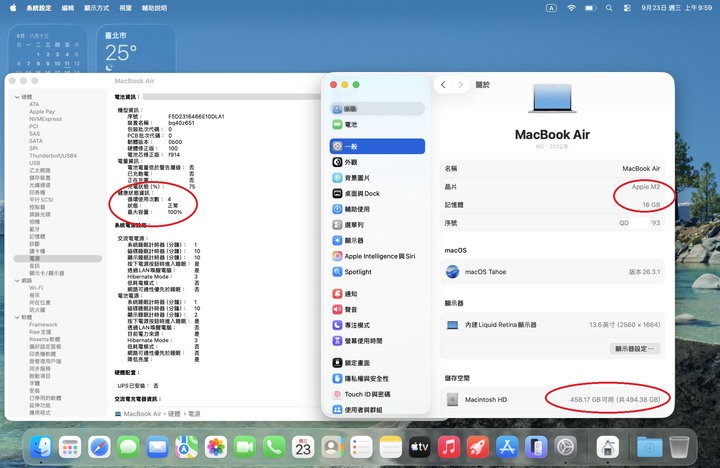This screenshot has height=468, width=720.
Task: Collapse the 網路 section in System Information
Action: 17,281
